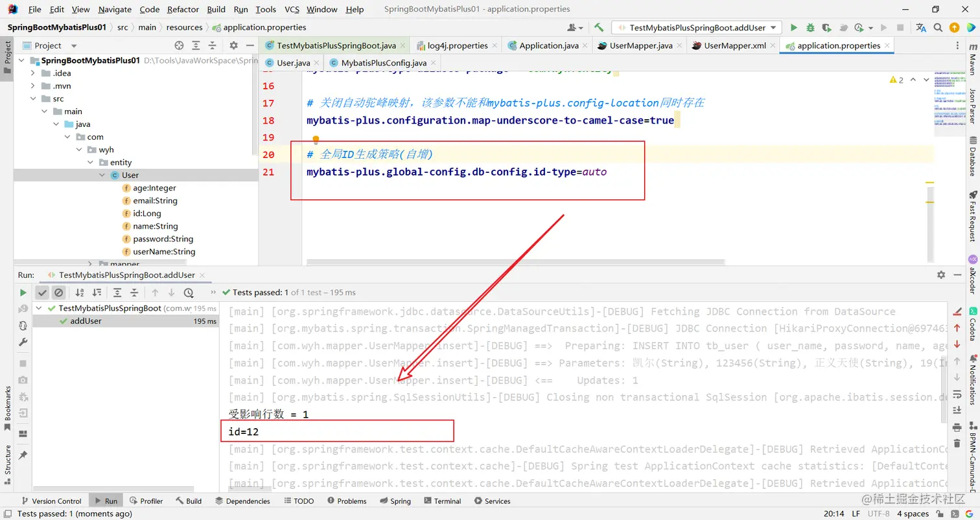Viewport: 980px width, 520px height.
Task: Build project with hammer icon
Action: click(x=599, y=28)
